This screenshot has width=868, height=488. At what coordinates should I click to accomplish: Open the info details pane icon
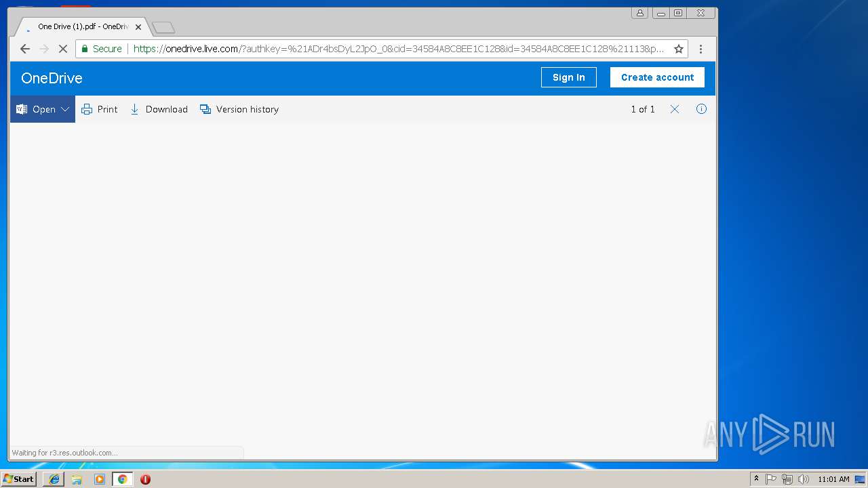point(701,108)
